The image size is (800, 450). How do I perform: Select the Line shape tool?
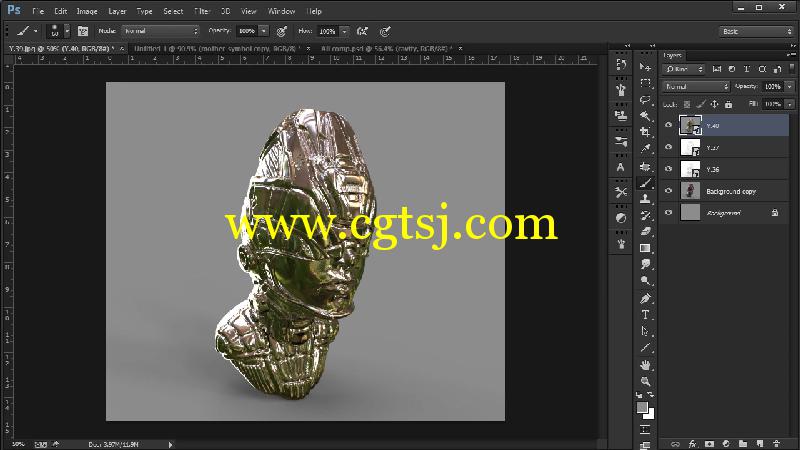pos(645,347)
